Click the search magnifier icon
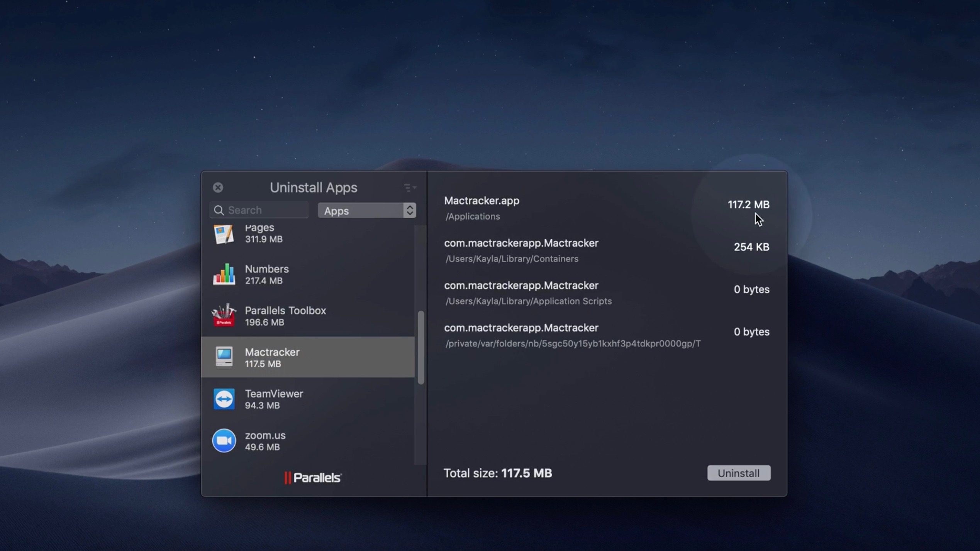This screenshot has height=551, width=980. 219,210
